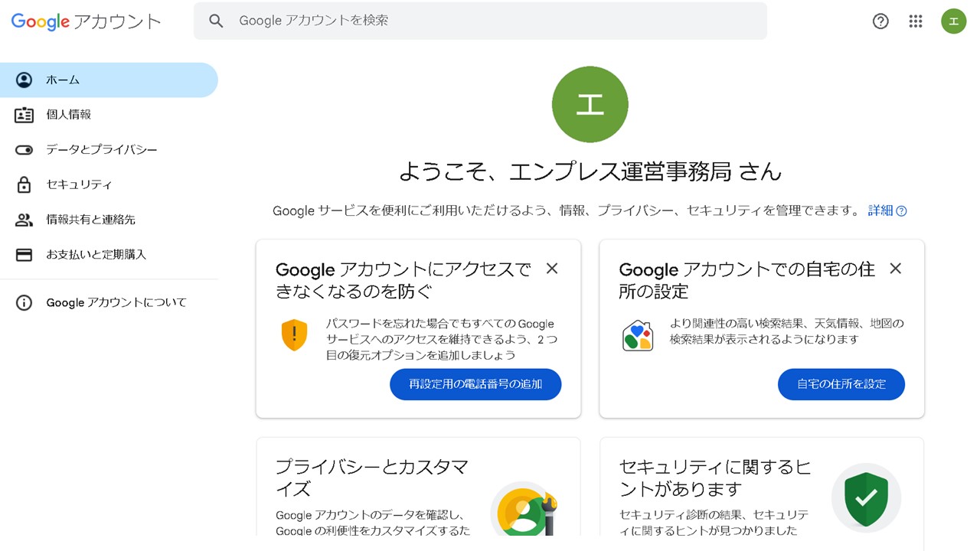Click the help question mark icon
980x551 pixels.
(880, 21)
